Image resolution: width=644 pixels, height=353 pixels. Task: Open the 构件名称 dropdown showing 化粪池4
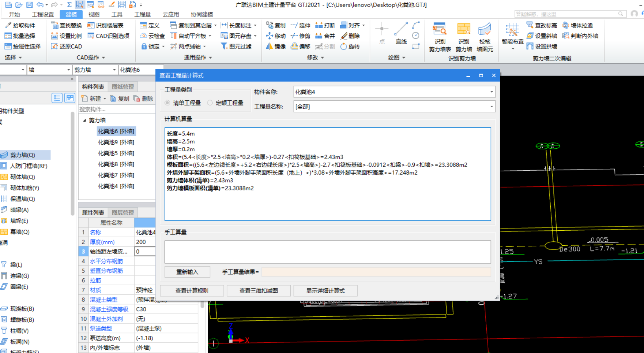pos(394,92)
